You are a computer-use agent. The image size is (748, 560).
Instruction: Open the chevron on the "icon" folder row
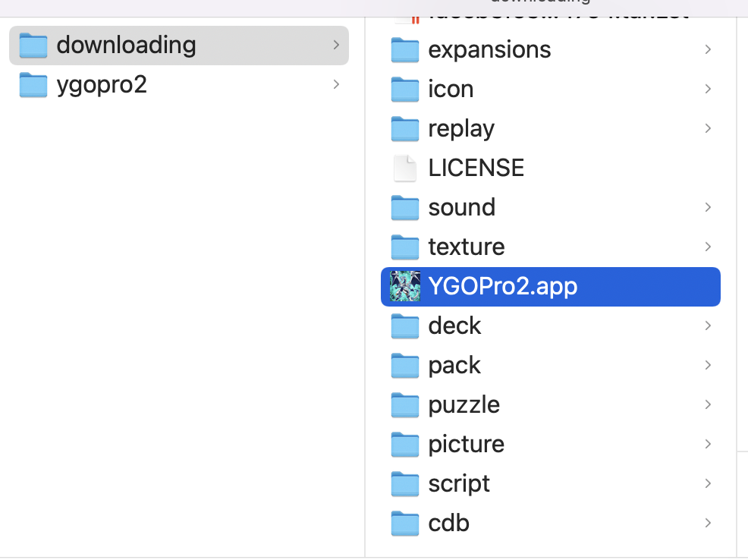click(x=708, y=90)
